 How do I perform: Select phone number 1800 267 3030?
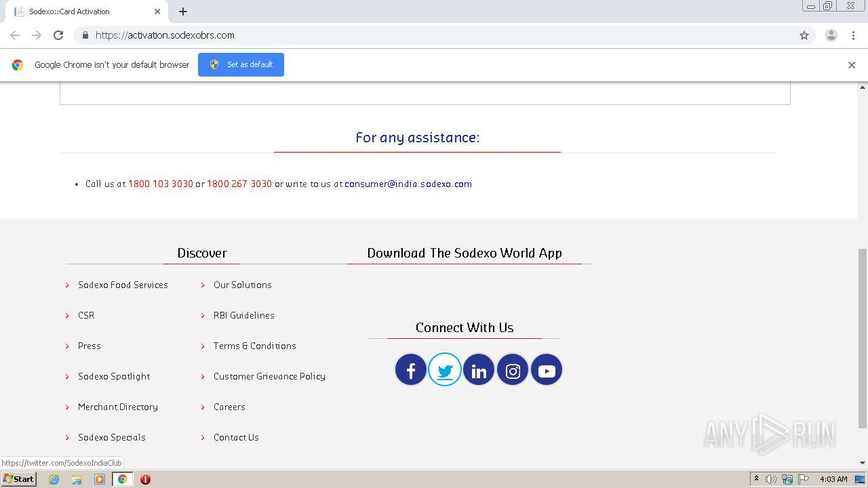pyautogui.click(x=239, y=184)
